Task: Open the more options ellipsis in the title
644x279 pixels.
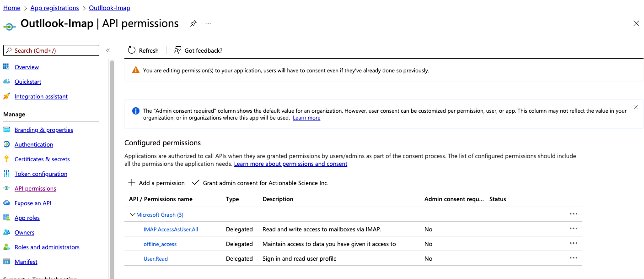Action: pos(208,23)
